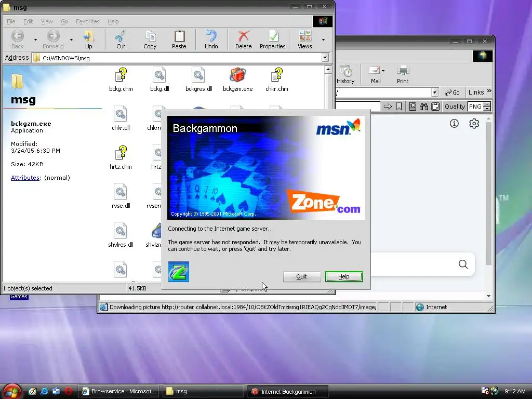Click the msg Address bar path field

pos(177,58)
